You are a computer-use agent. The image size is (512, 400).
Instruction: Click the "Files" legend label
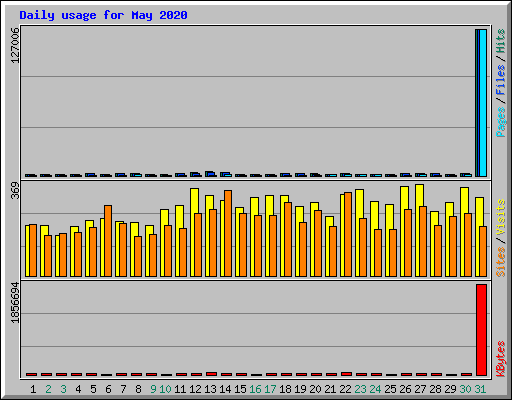tap(500, 80)
